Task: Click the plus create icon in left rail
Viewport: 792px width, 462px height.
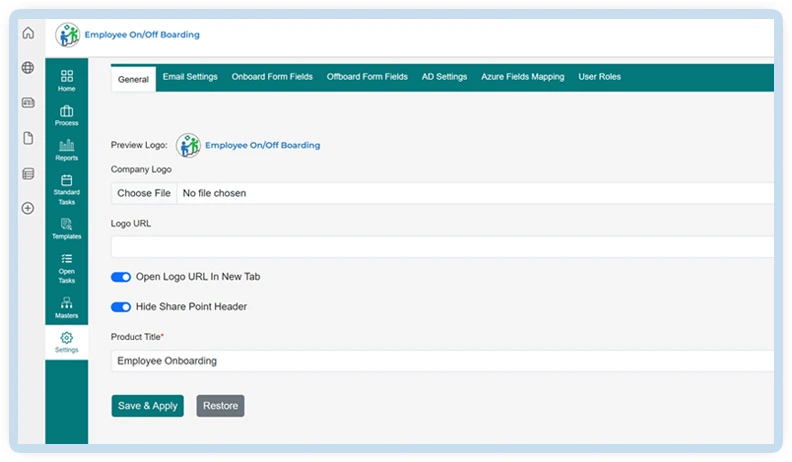Action: (28, 208)
